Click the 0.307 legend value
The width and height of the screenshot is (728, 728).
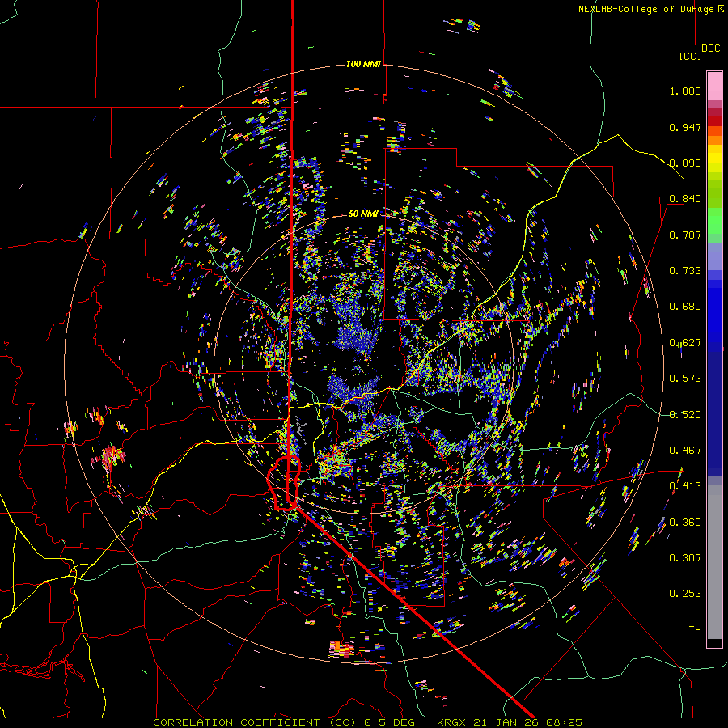[x=685, y=558]
